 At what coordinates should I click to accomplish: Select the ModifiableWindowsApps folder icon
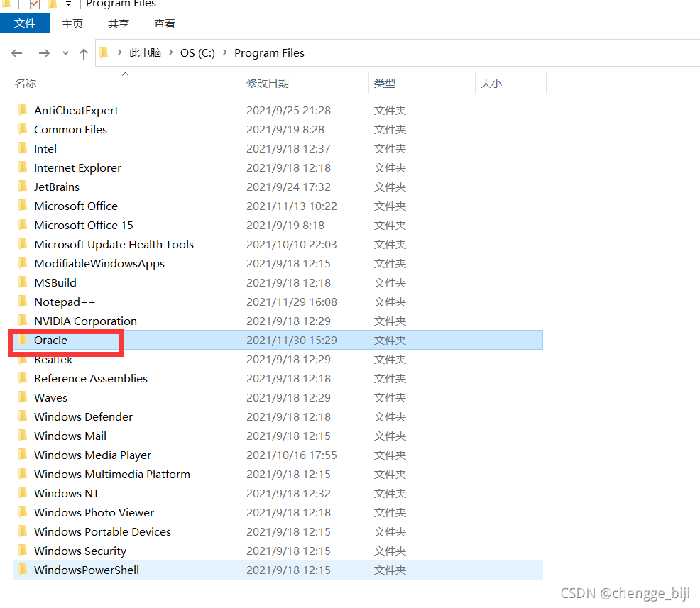pos(23,263)
